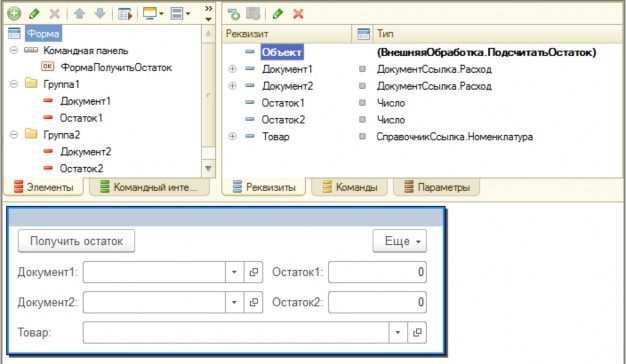Screen dimensions: 626x364
Task: Open the Документ2 field dropdown arrow
Action: pyautogui.click(x=234, y=303)
